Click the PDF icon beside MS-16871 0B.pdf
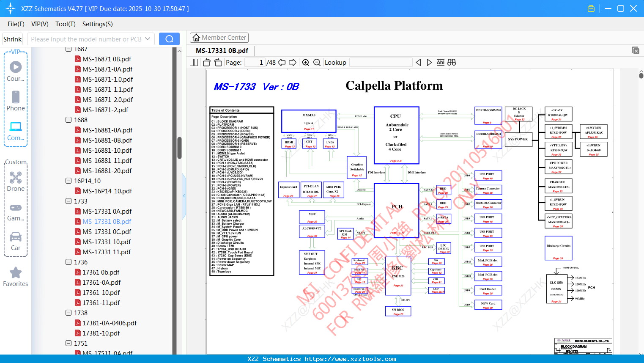The width and height of the screenshot is (644, 363). coord(78,59)
